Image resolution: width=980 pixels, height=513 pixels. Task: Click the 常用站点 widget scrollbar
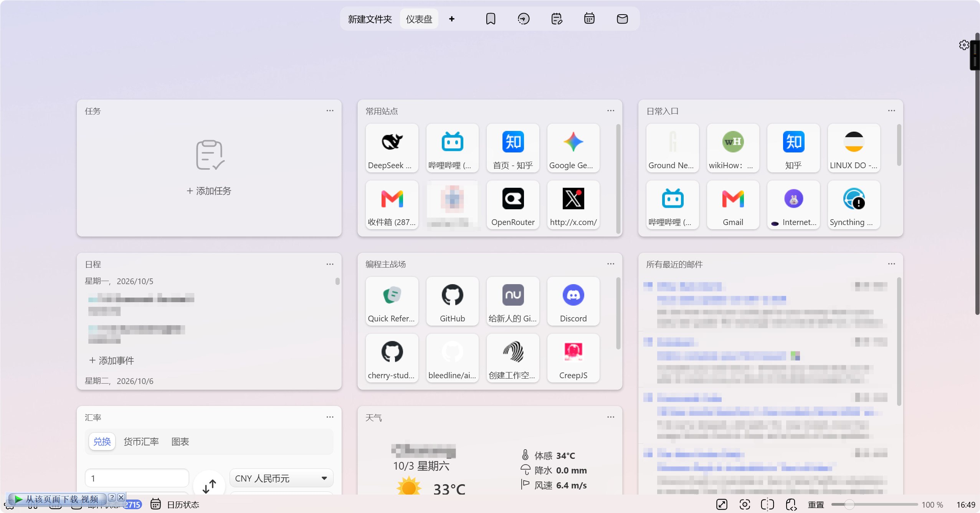point(618,179)
